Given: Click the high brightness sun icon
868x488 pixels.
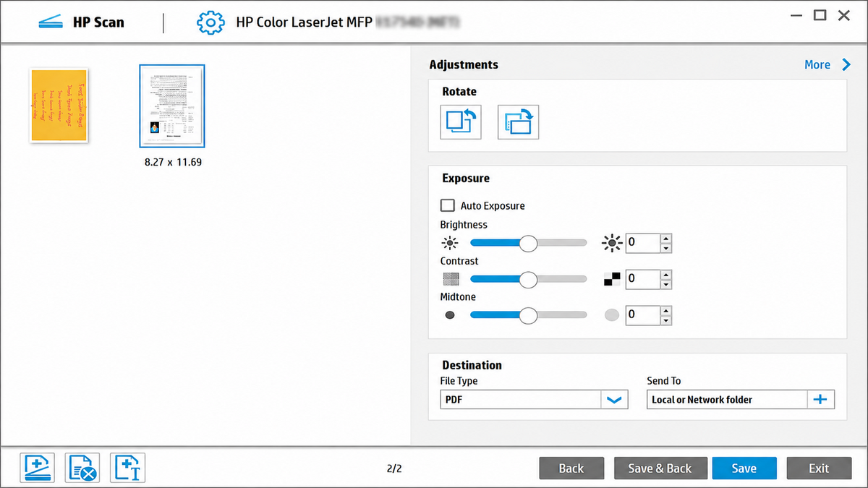Looking at the screenshot, I should pos(612,243).
